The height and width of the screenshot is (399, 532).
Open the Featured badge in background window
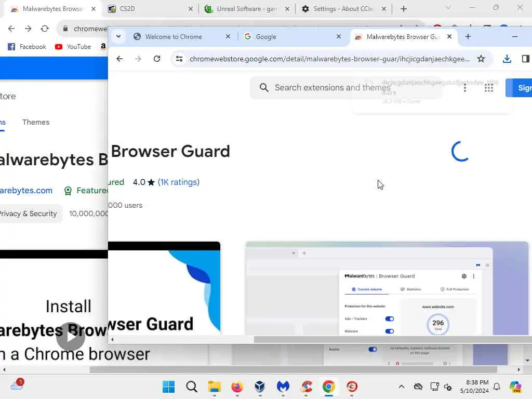pos(86,191)
